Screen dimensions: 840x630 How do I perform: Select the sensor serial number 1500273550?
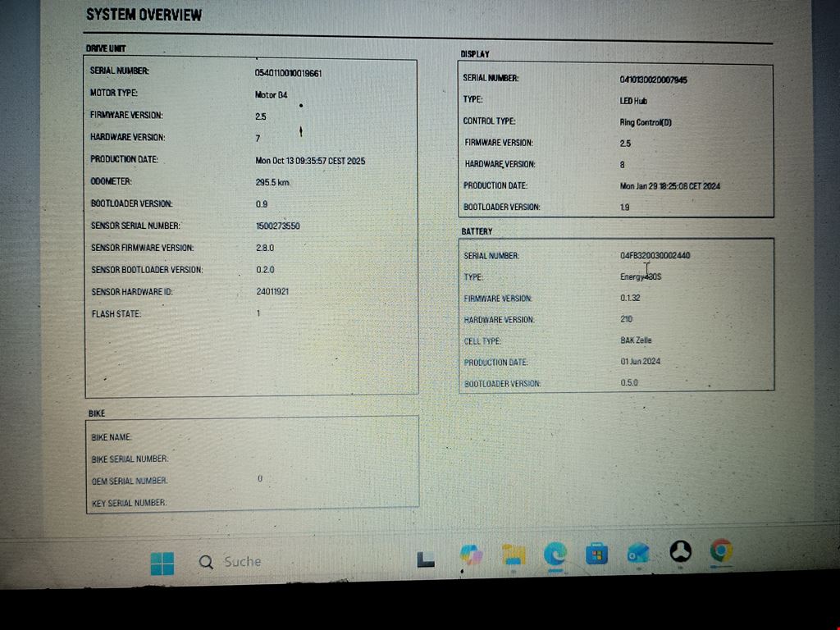(x=278, y=226)
